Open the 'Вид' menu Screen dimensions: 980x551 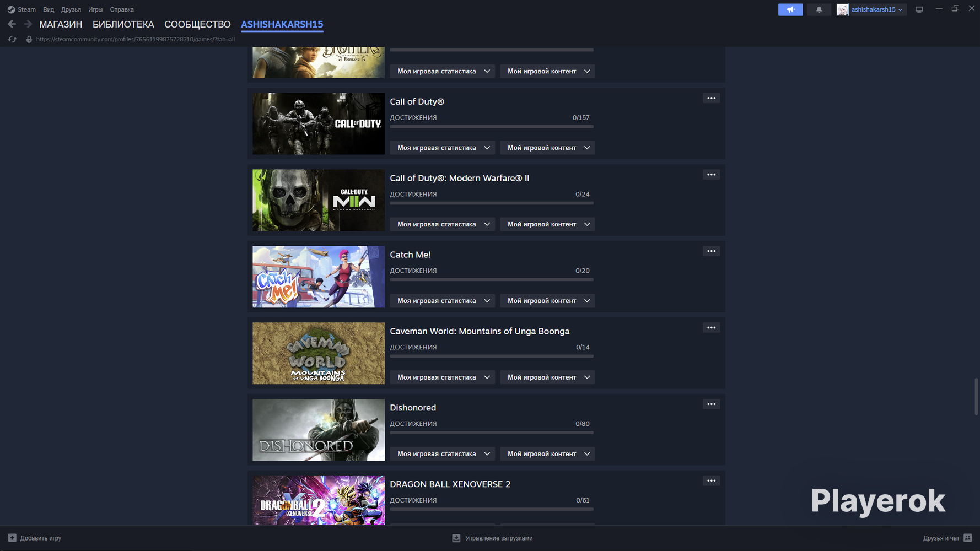click(x=49, y=9)
